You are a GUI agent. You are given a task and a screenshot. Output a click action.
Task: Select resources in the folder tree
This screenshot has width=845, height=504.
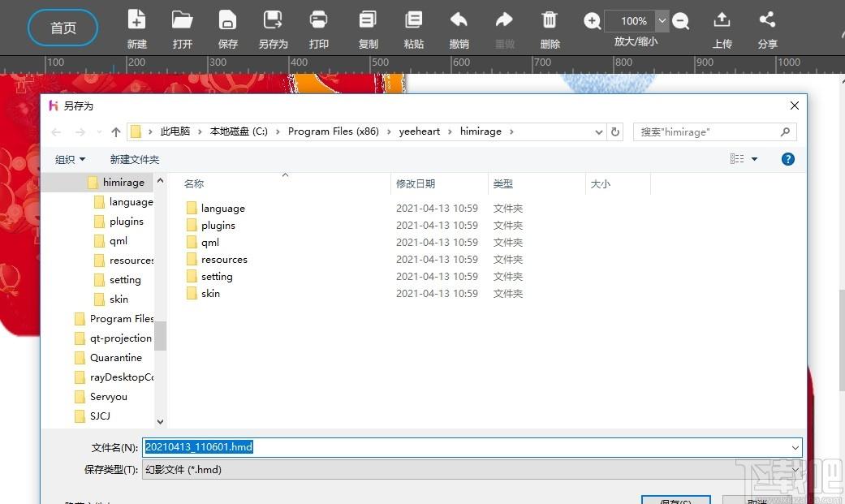coord(123,260)
